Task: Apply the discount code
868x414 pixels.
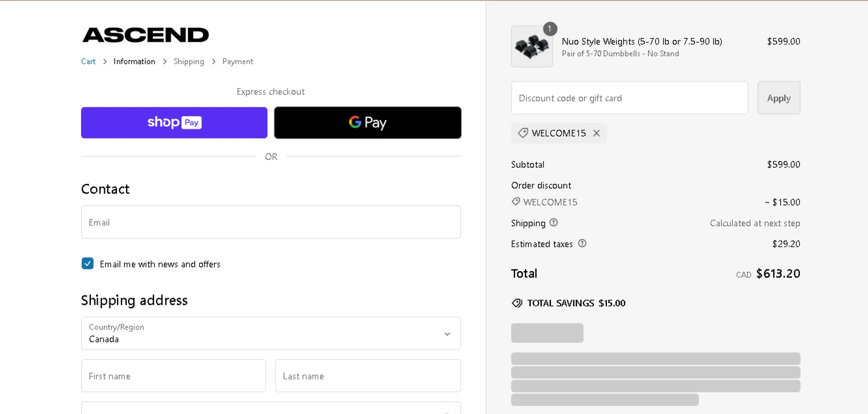Action: (778, 98)
